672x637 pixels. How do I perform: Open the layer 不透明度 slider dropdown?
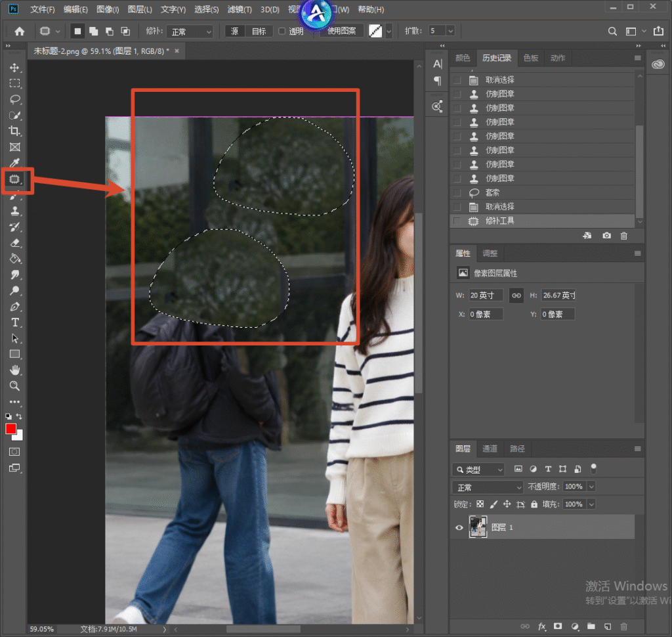coord(591,487)
